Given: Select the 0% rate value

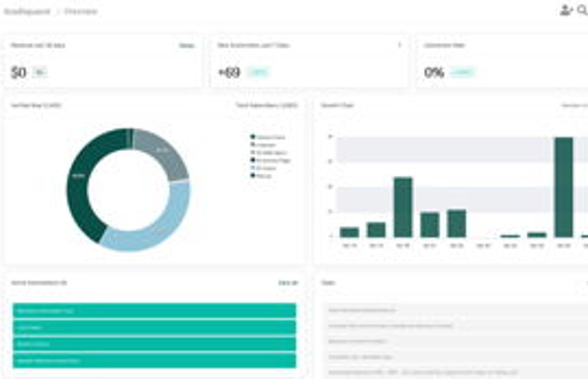Looking at the screenshot, I should [434, 72].
